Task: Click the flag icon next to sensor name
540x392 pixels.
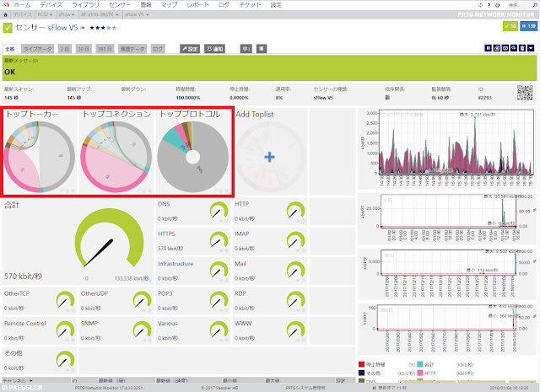Action: pyautogui.click(x=83, y=28)
